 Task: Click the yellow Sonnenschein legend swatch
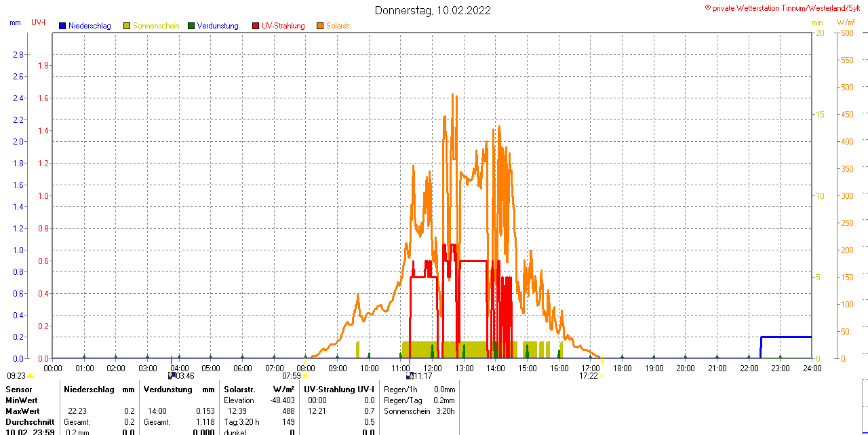127,26
